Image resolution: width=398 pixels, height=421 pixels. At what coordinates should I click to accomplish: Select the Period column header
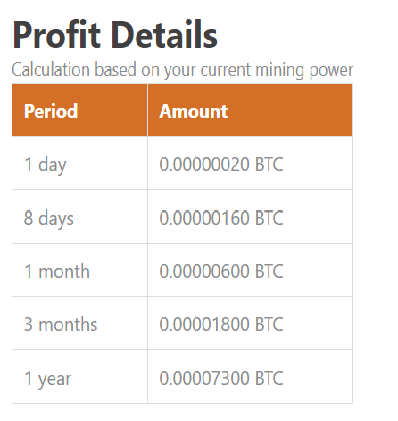click(51, 111)
